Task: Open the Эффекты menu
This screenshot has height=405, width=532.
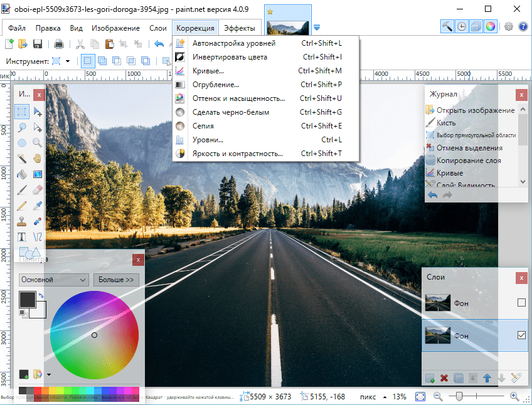Action: (x=240, y=28)
